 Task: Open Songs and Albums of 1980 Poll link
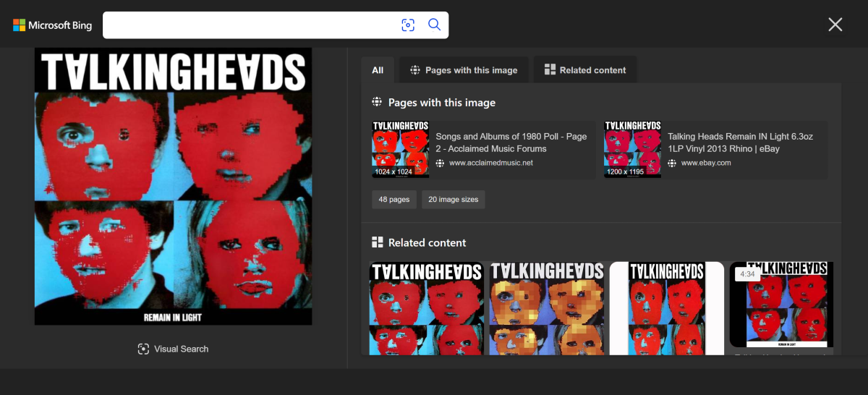(511, 143)
